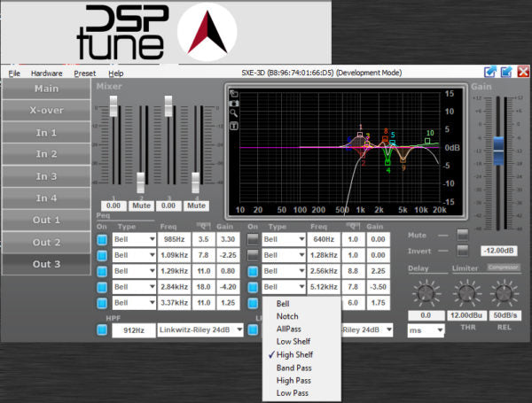Image resolution: width=532 pixels, height=403 pixels.
Task: Toggle the Invert polarity switch
Action: click(x=463, y=251)
